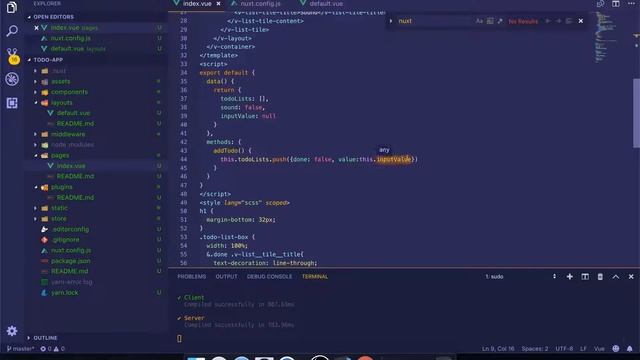
Task: Toggle Match Case in find widget
Action: pyautogui.click(x=479, y=21)
